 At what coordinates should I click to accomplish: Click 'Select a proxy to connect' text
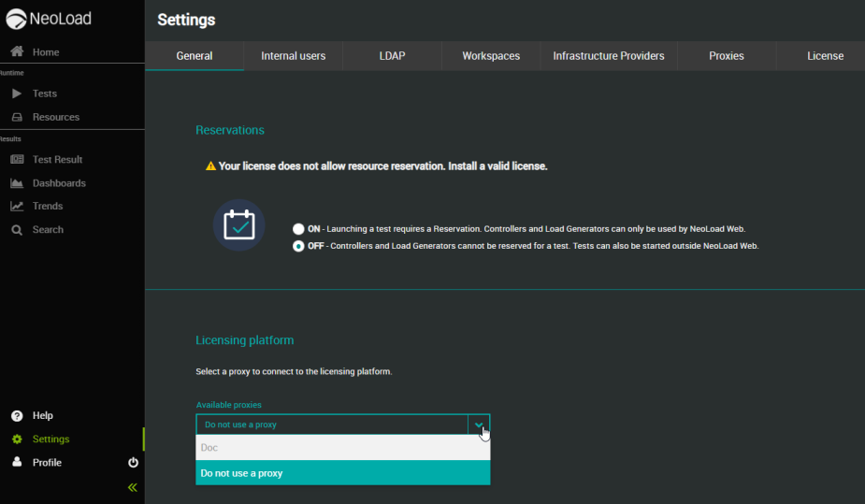coord(294,371)
